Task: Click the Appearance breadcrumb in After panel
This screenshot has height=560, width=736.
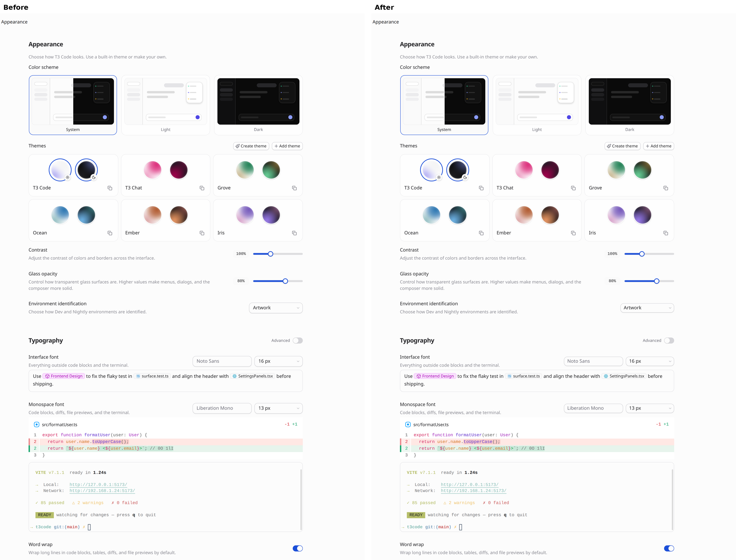Action: (385, 22)
